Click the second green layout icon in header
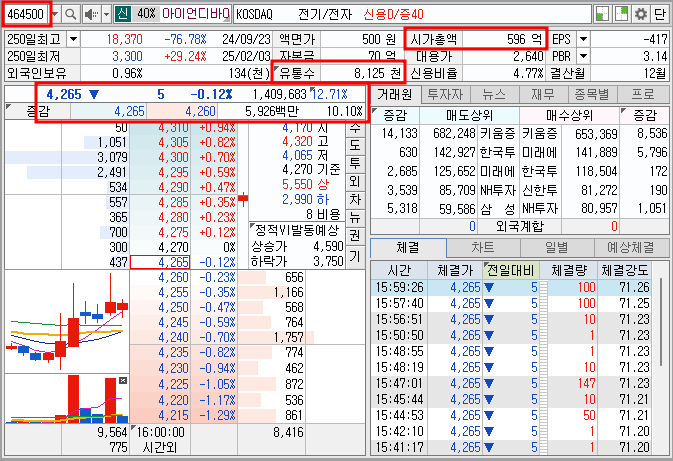673x461 pixels. pos(621,14)
